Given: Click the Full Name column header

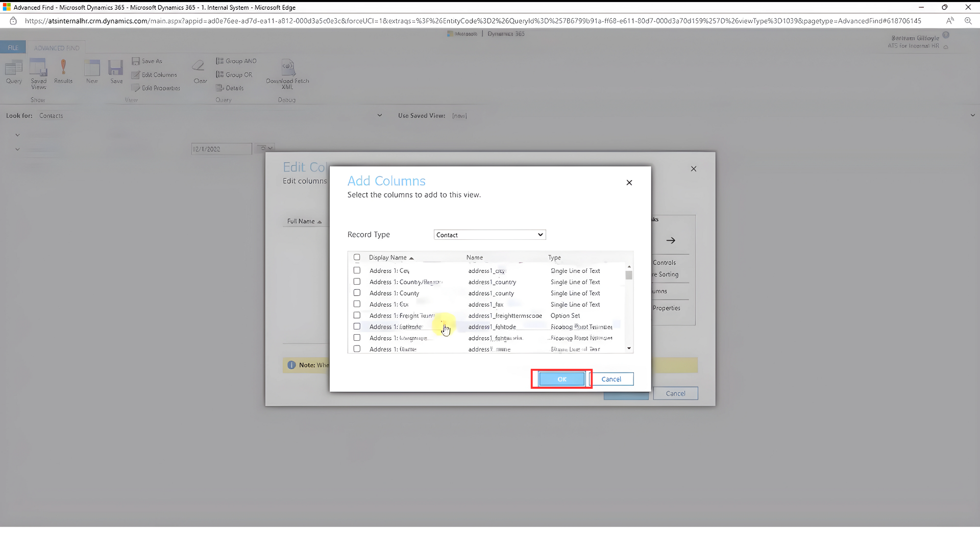Looking at the screenshot, I should 304,221.
